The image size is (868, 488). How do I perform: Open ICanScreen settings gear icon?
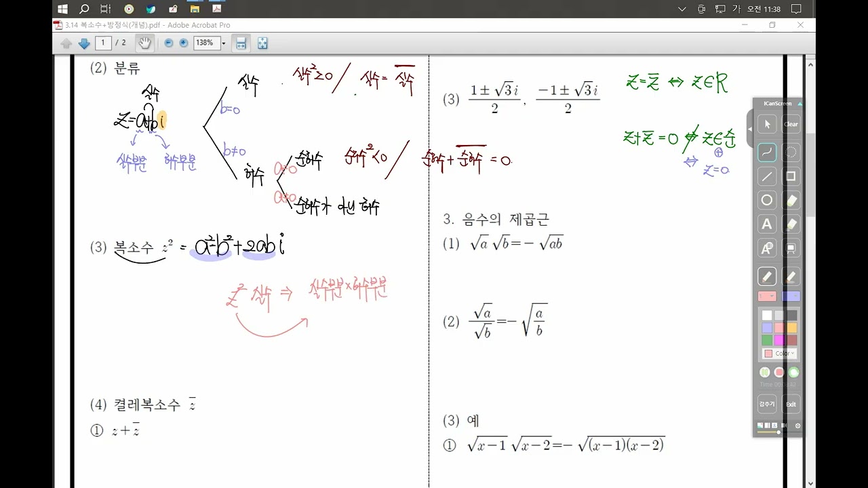(797, 426)
